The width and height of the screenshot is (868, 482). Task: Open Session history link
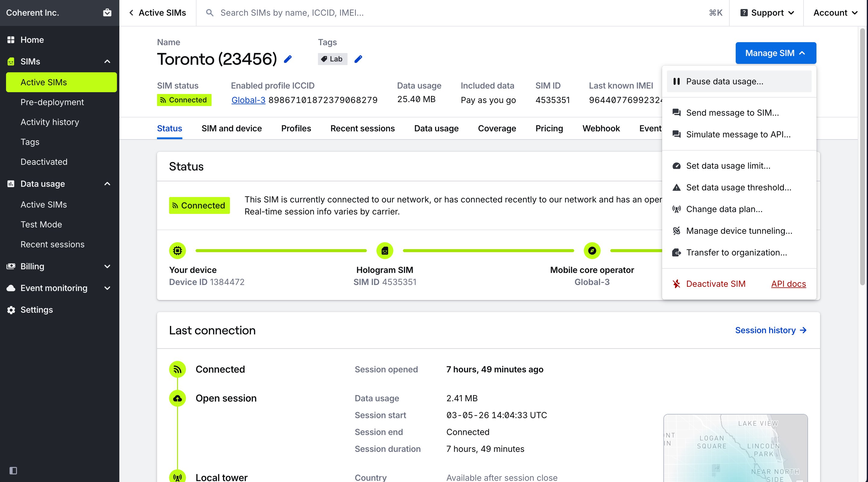(x=771, y=330)
